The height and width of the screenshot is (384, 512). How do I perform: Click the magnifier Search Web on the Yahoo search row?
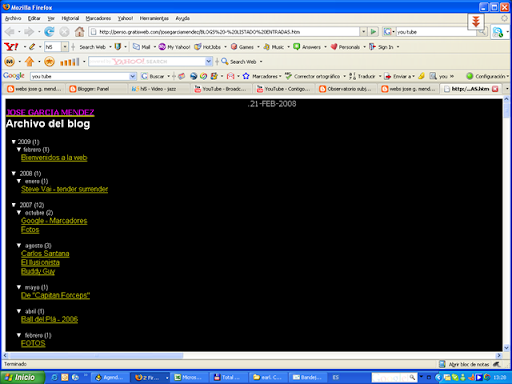point(239,62)
